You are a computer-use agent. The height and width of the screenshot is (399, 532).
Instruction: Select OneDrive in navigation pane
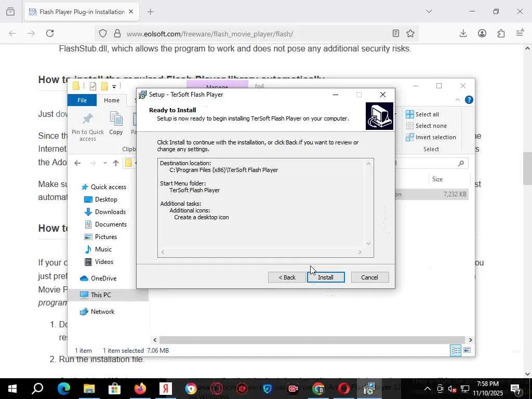tap(98, 278)
